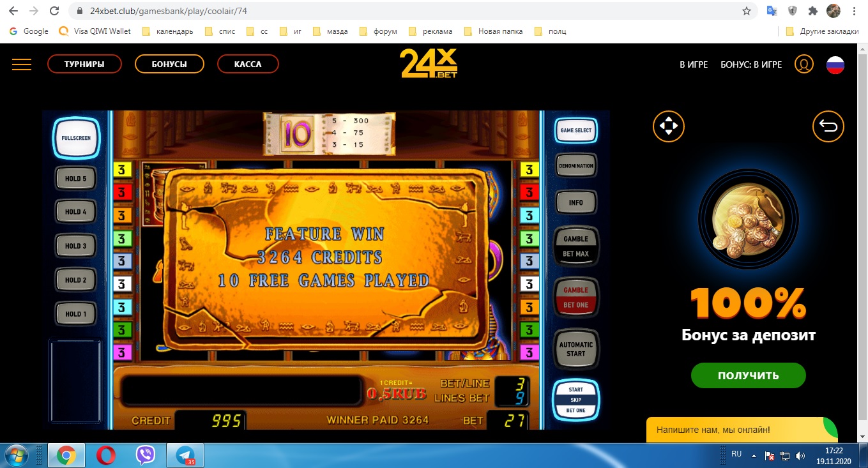Viewport: 868px width, 468px height.
Task: Open the Visa QIWI Wallet bookmark
Action: [95, 31]
